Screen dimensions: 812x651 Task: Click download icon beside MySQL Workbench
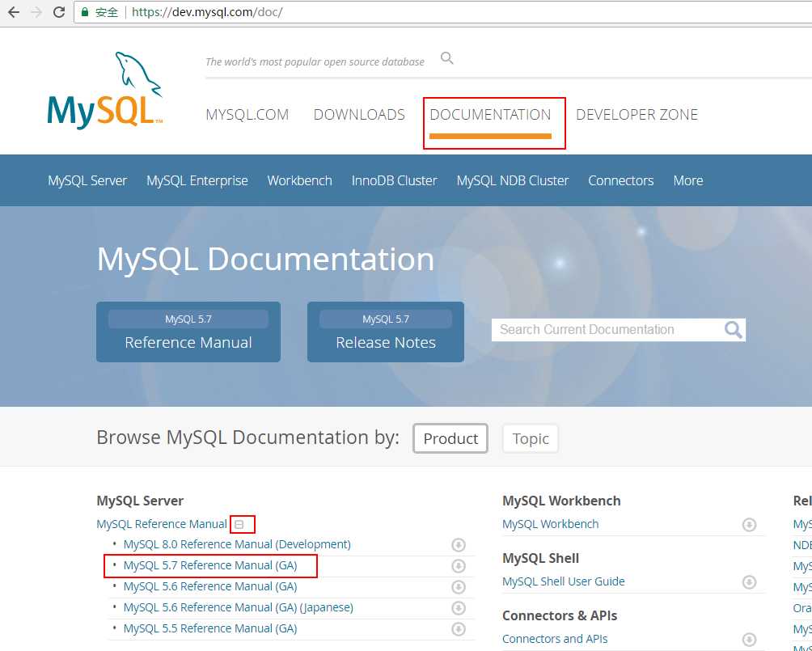pyautogui.click(x=749, y=525)
